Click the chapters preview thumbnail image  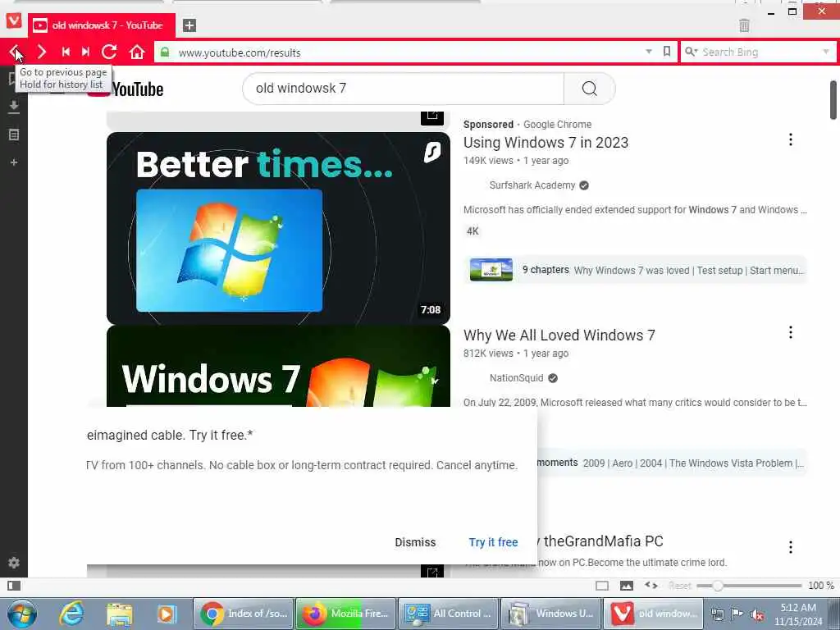coord(491,270)
